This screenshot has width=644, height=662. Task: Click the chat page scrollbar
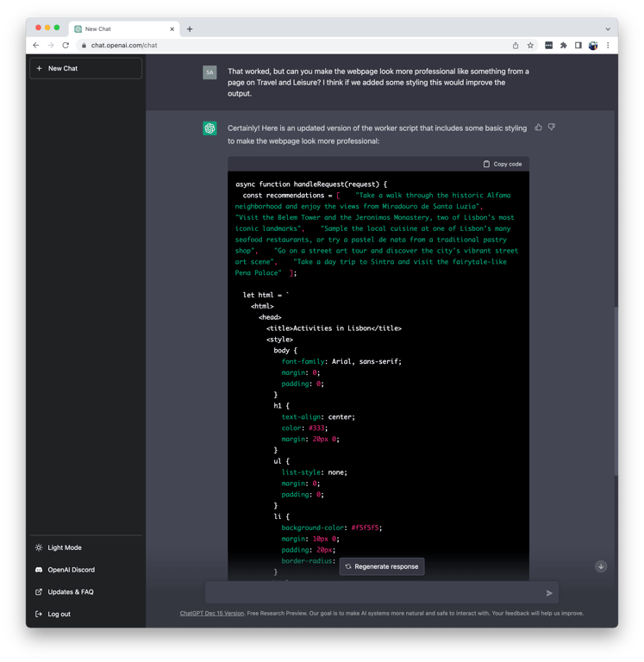point(616,390)
